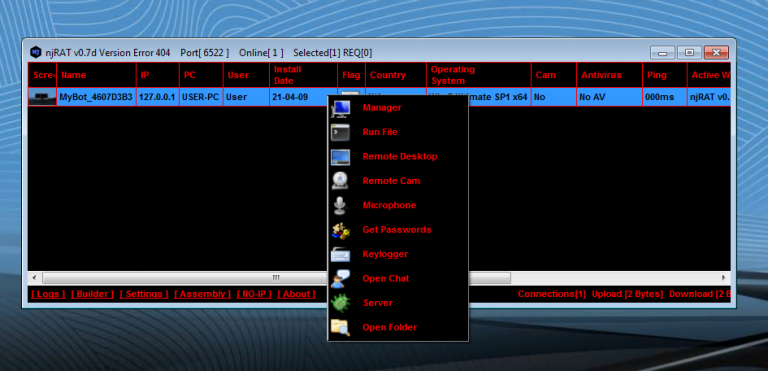
Task: Click the Flag column header
Action: click(352, 75)
